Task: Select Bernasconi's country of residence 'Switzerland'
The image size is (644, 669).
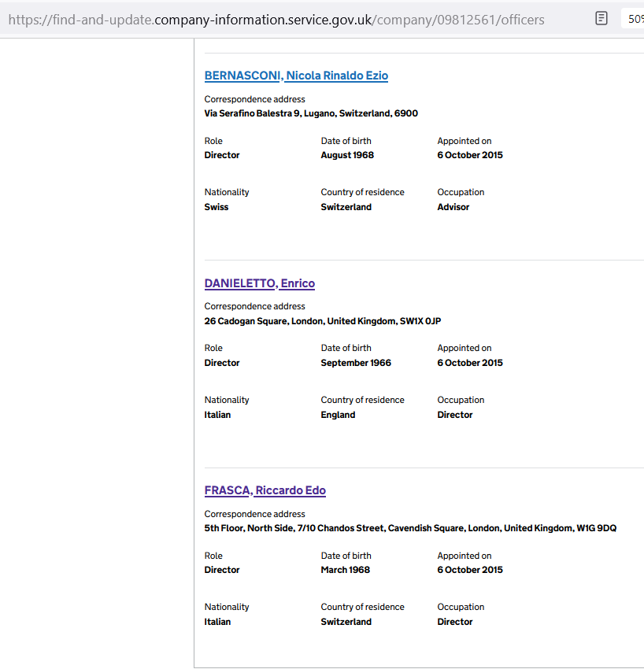Action: point(346,207)
